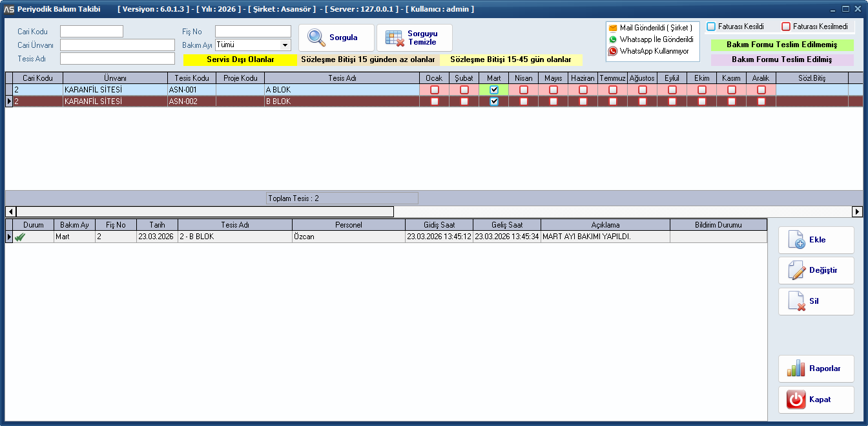Click the Ekle document icon
This screenshot has height=426, width=868.
click(796, 240)
